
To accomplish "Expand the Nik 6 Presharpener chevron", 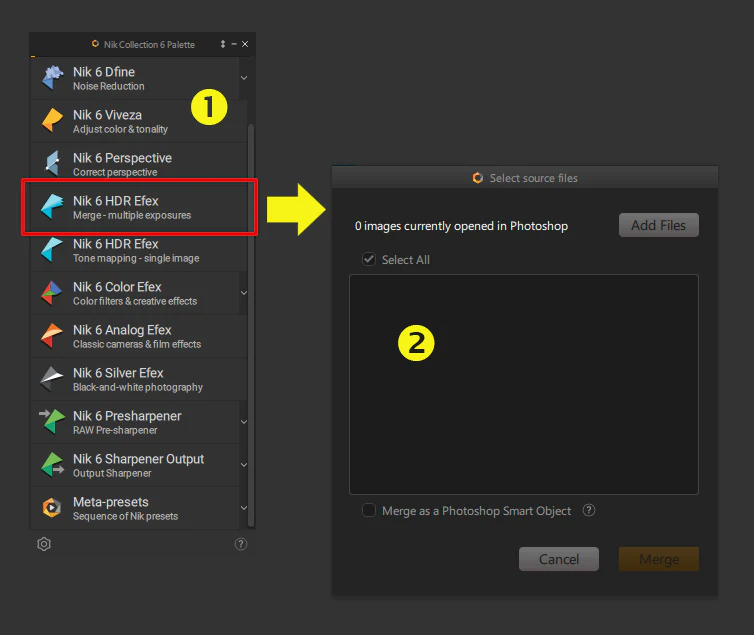I will 244,422.
